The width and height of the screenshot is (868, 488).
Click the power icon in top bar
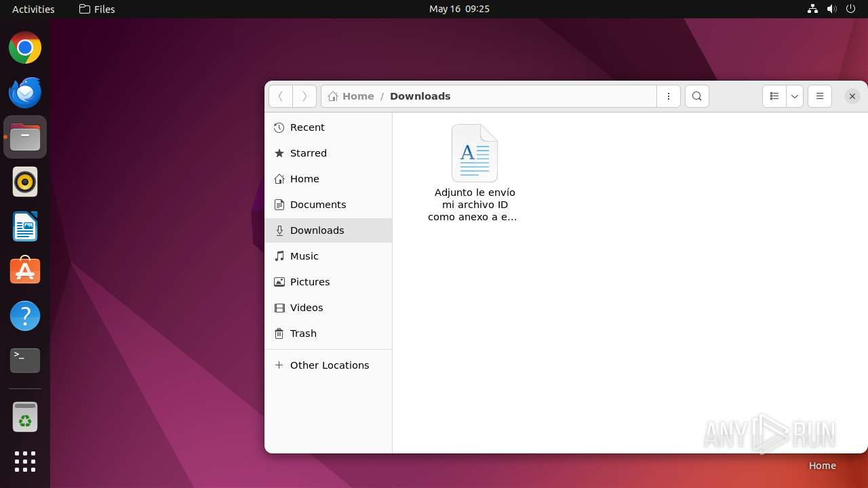[851, 9]
